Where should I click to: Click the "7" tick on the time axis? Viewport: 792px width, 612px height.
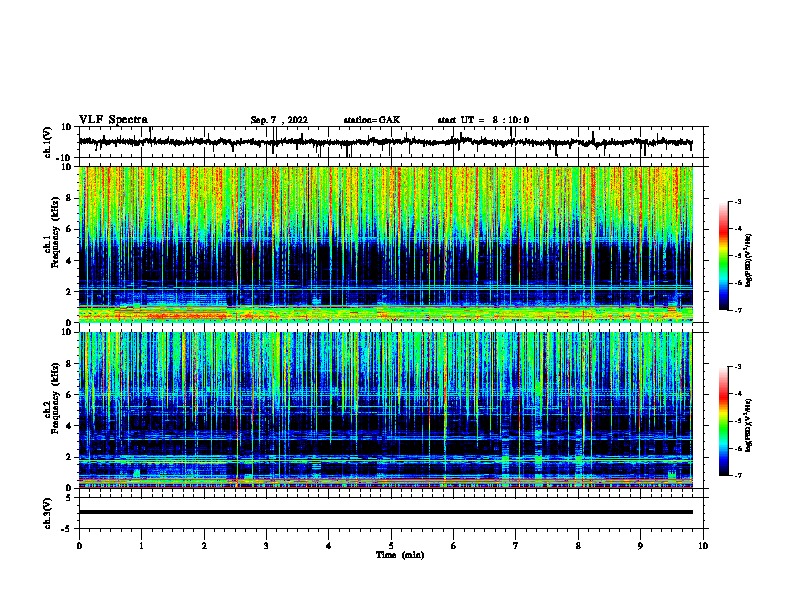coord(516,546)
